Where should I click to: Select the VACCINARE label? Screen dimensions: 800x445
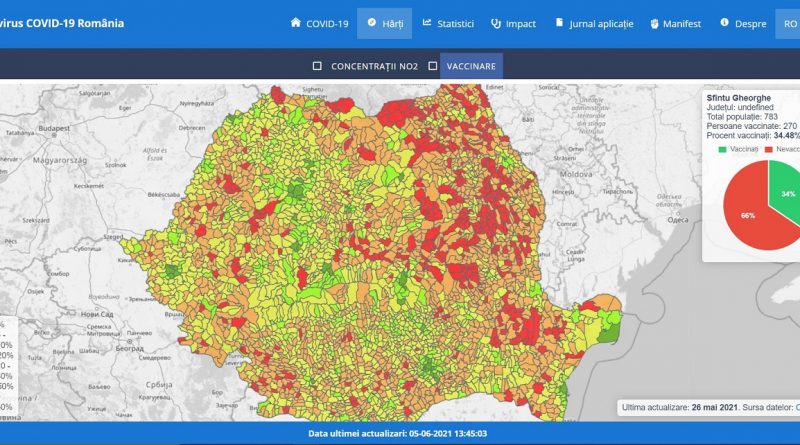[x=470, y=66]
